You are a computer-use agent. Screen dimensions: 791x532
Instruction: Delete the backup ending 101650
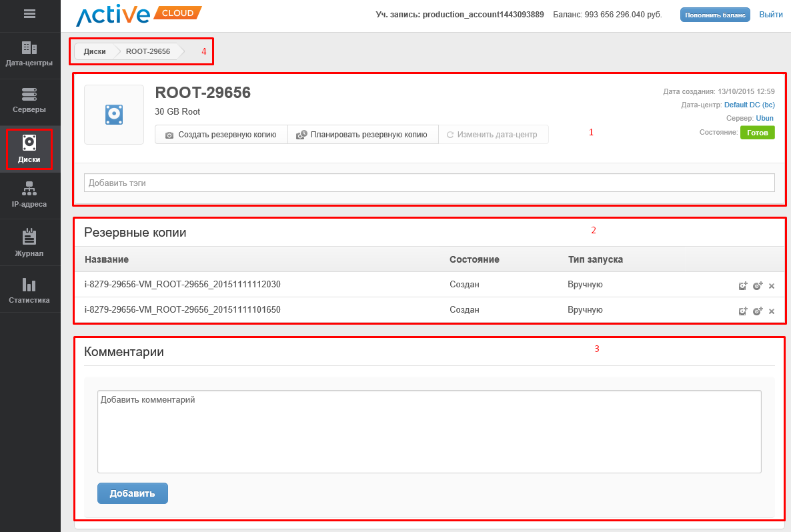tap(772, 311)
